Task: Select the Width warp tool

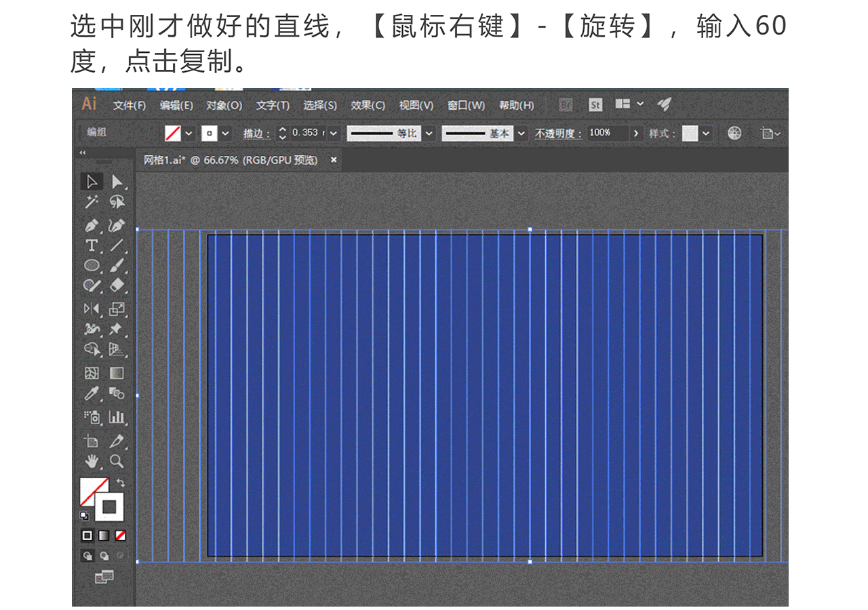Action: click(92, 329)
